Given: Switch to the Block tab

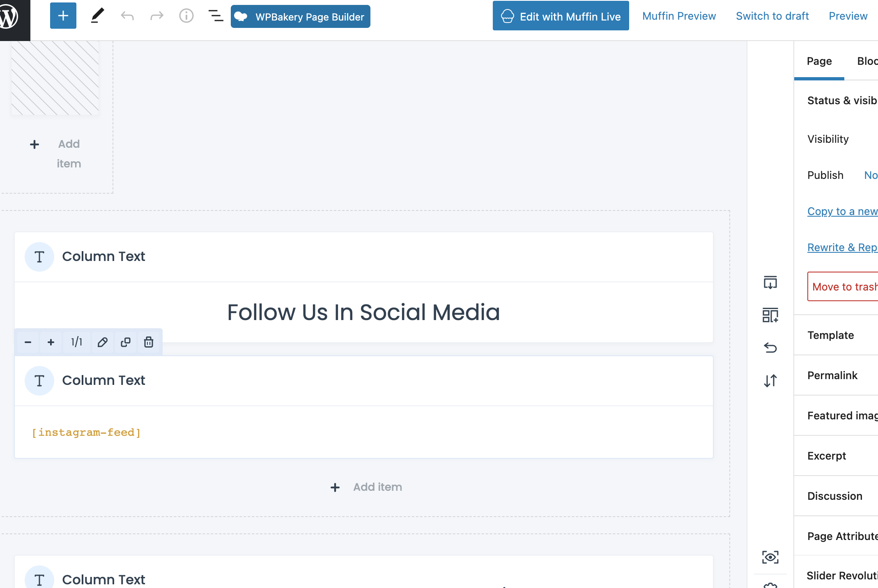Looking at the screenshot, I should click(867, 60).
